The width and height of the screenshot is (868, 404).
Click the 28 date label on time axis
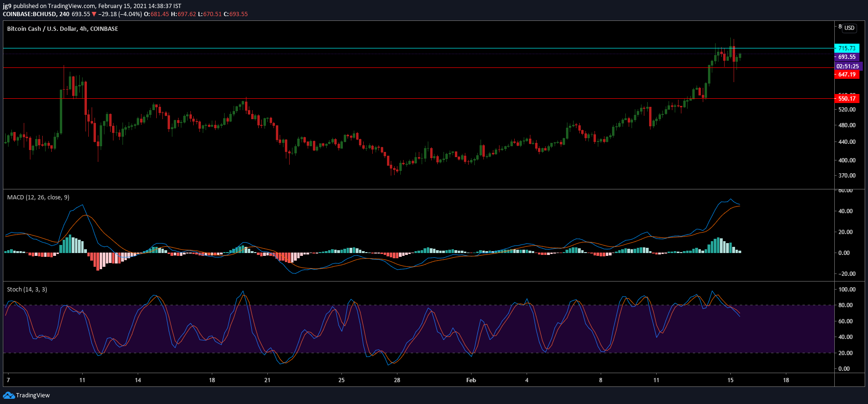pyautogui.click(x=397, y=380)
